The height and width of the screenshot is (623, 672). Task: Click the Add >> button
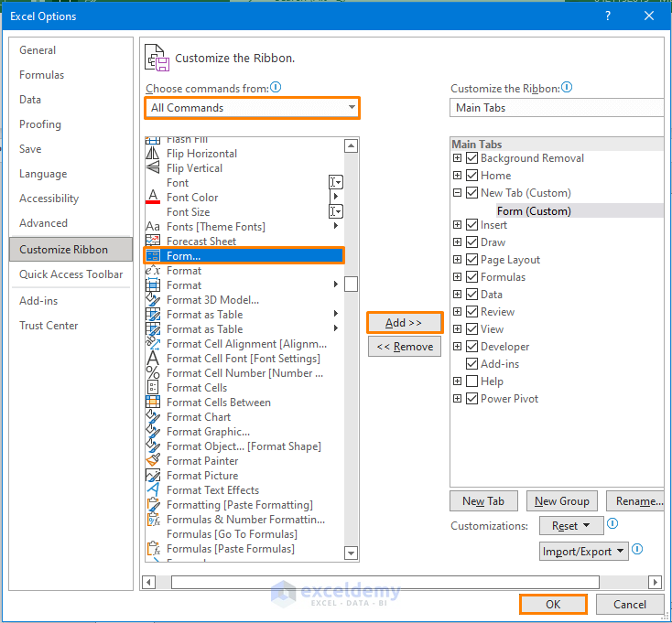[x=405, y=322]
